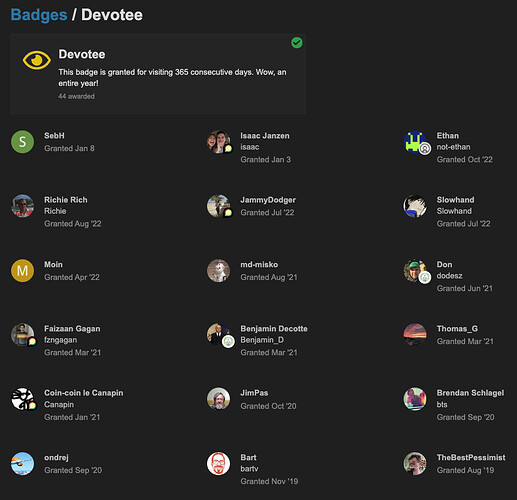Open Ethan's pixel art avatar

click(x=415, y=142)
